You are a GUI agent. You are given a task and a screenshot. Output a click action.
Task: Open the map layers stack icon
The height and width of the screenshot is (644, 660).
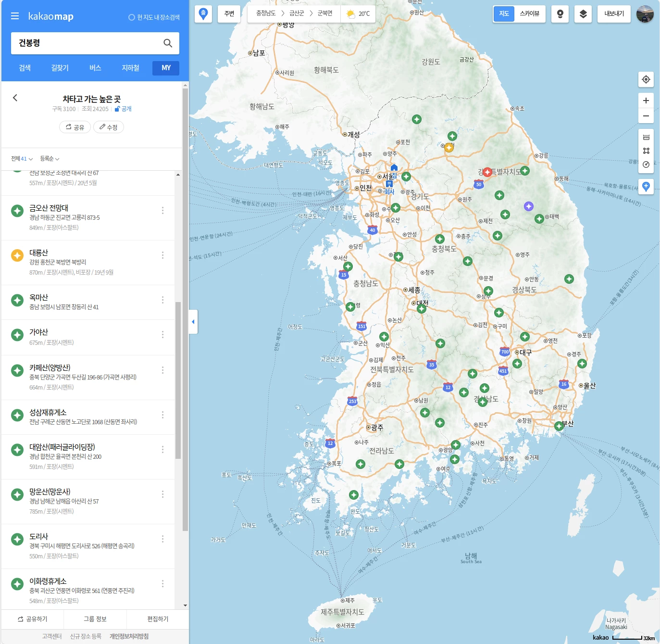coord(583,14)
